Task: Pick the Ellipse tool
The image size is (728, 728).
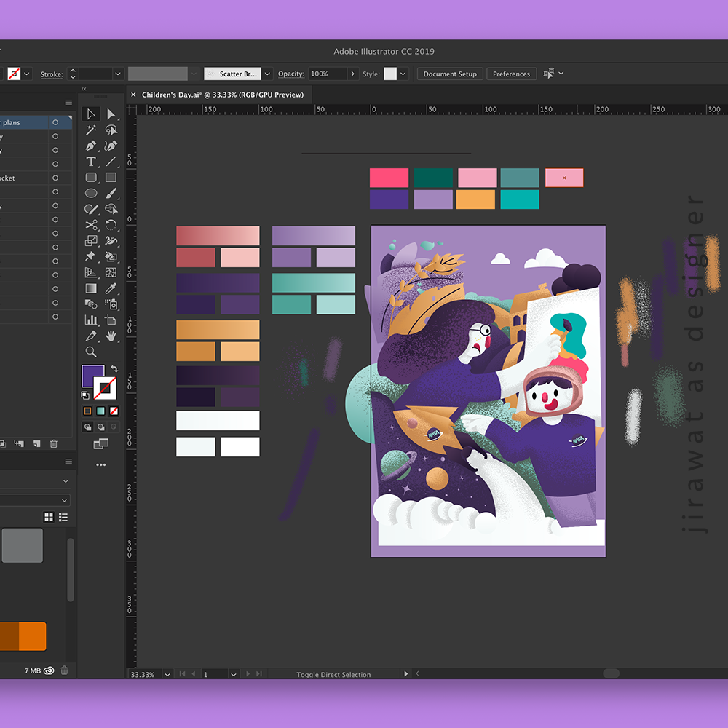Action: coord(91,193)
